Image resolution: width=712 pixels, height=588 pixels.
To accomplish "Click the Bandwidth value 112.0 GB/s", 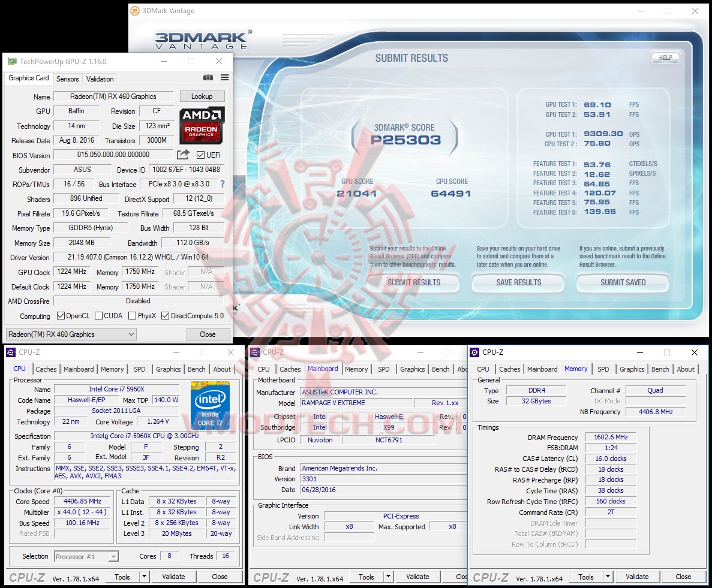I will pos(193,243).
